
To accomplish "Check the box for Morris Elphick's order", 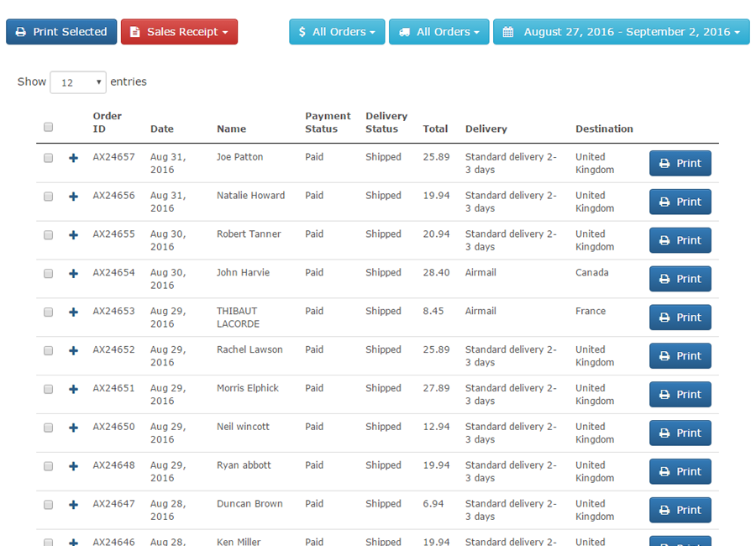I will click(48, 389).
